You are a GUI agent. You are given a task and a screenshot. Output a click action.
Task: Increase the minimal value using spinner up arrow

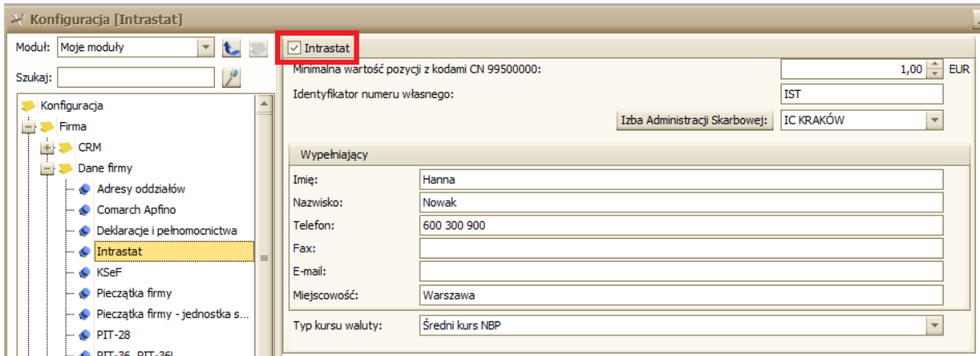pyautogui.click(x=935, y=66)
